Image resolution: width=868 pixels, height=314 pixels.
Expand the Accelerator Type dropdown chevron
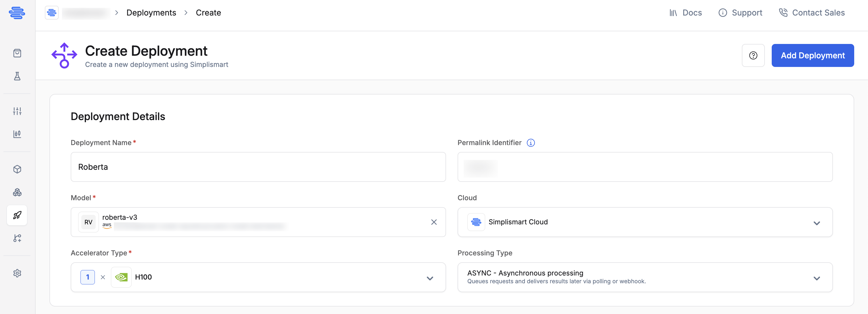pyautogui.click(x=430, y=278)
